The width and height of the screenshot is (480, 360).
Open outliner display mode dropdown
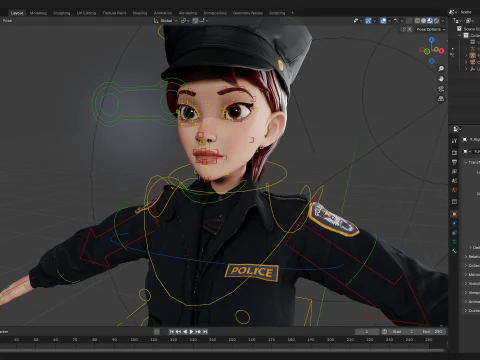[x=458, y=21]
